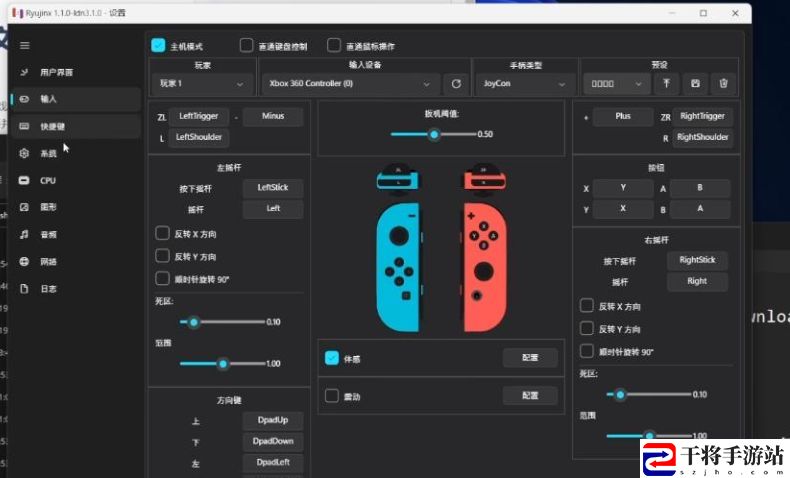
Task: Adjust left stick 死区 deadzone slider
Action: click(x=222, y=322)
